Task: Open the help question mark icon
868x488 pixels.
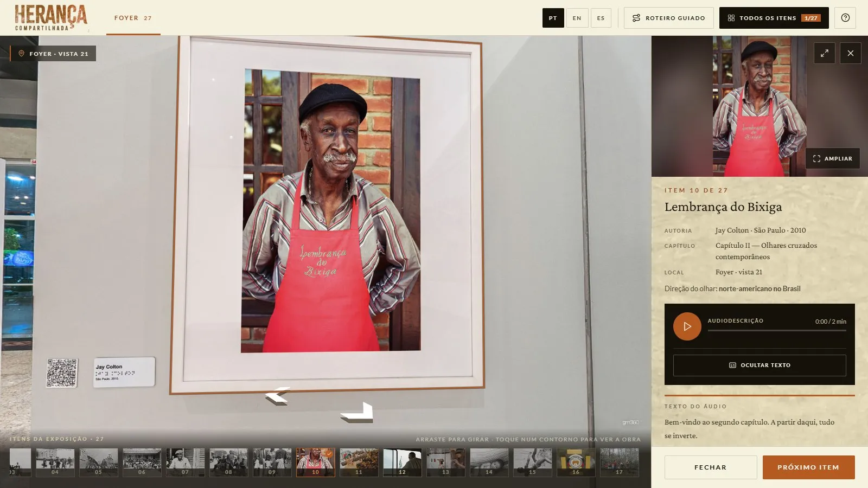Action: [845, 18]
